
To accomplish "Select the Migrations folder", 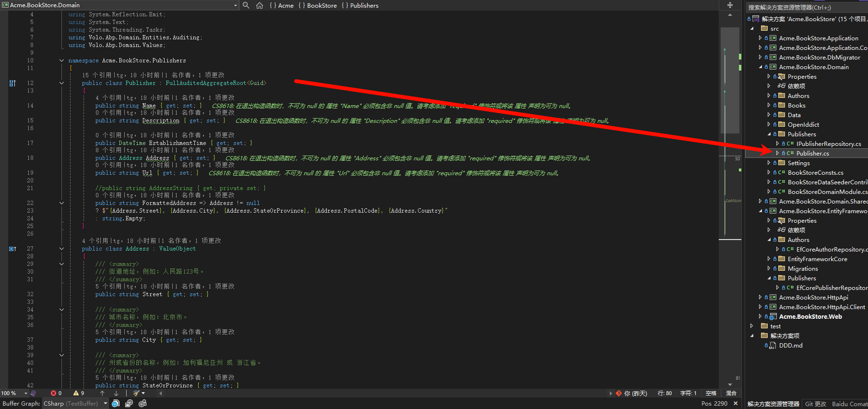I will click(x=803, y=268).
